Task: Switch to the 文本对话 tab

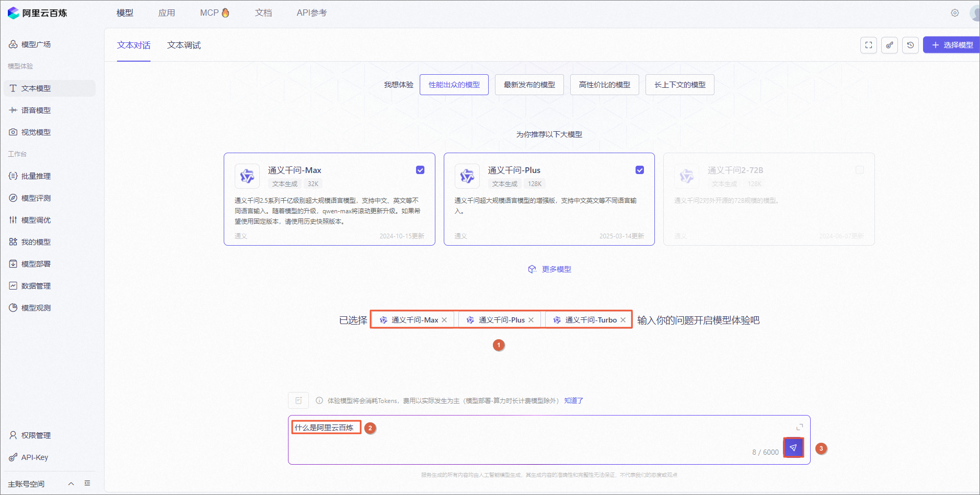Action: click(x=134, y=45)
